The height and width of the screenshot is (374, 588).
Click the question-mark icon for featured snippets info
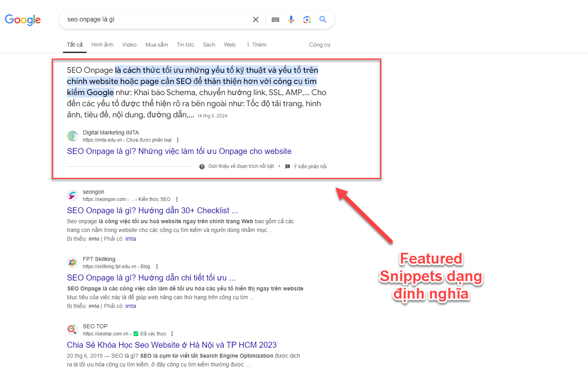(x=202, y=166)
